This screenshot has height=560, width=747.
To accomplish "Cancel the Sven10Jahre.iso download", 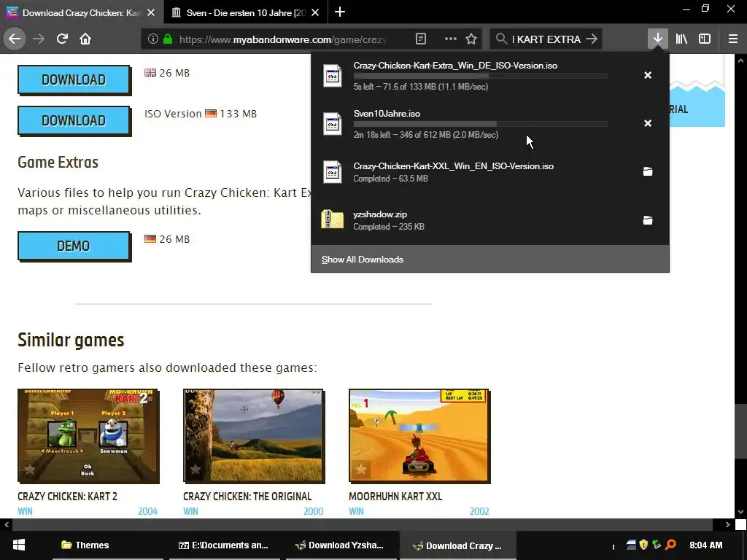I will pos(648,123).
